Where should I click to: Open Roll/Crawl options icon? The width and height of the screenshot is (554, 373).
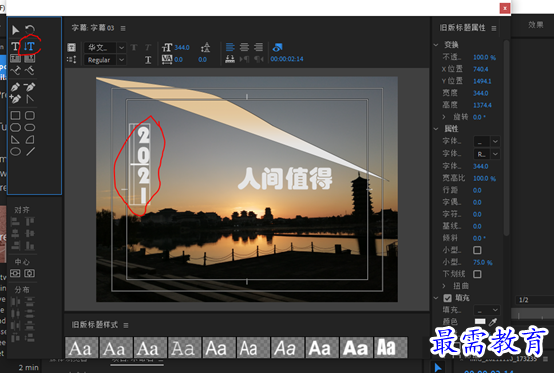(71, 59)
